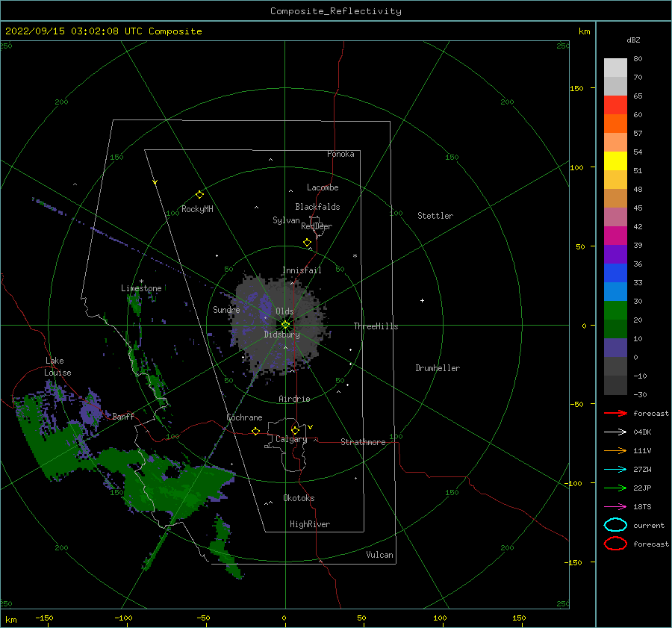Click the 30 dBZ blue color swatch
The image size is (672, 628).
(615, 292)
